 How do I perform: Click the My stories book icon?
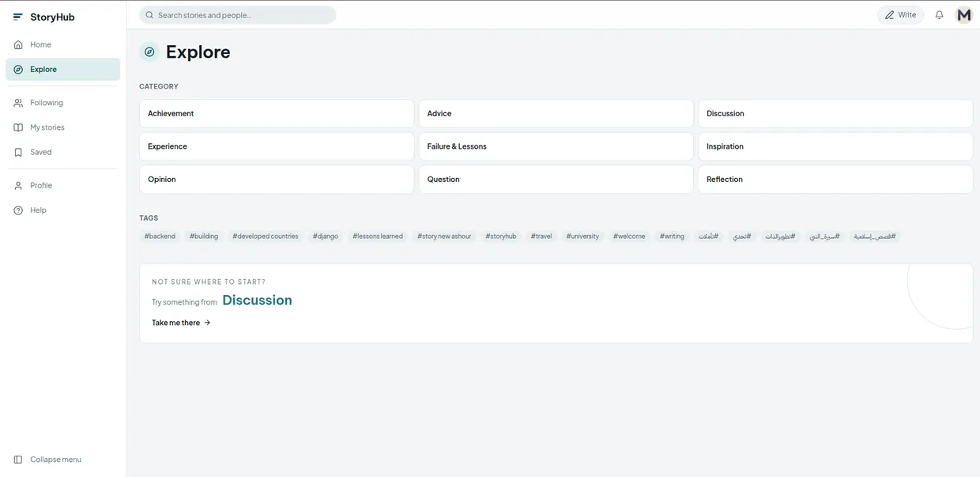pos(18,127)
